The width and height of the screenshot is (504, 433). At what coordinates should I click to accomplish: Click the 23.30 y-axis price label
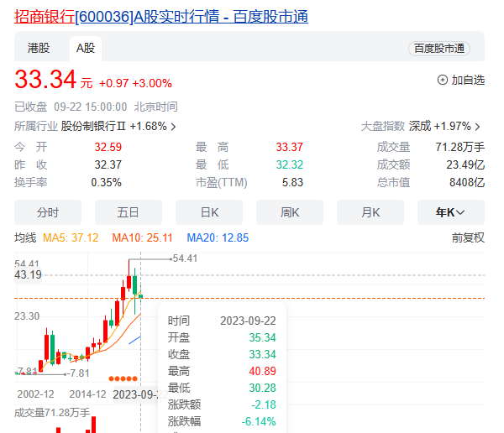tap(27, 316)
